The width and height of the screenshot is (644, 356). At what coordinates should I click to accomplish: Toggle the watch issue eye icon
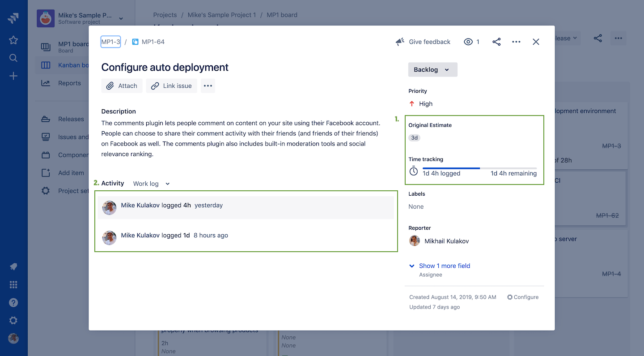pos(468,42)
